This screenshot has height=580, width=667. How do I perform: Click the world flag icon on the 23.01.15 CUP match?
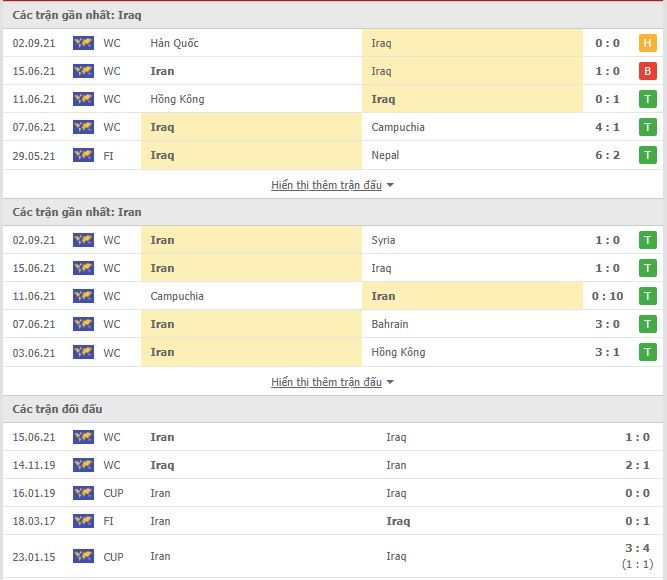point(83,556)
